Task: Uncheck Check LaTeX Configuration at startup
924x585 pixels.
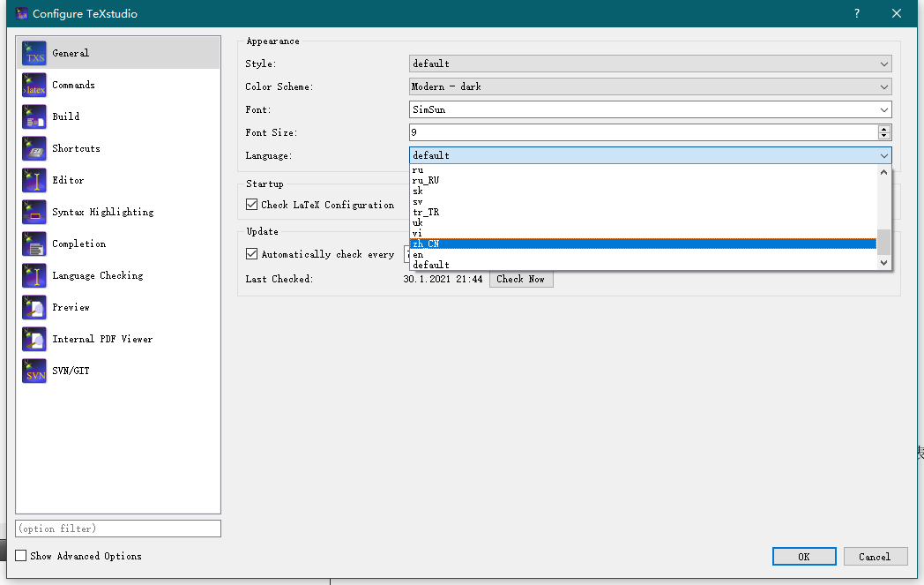Action: pyautogui.click(x=251, y=204)
